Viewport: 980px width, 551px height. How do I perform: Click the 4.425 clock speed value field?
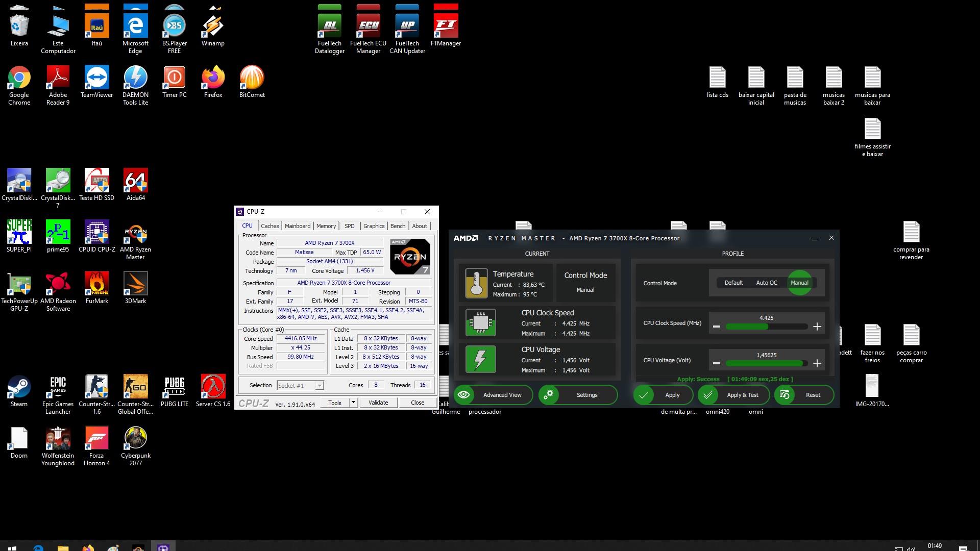click(x=766, y=318)
